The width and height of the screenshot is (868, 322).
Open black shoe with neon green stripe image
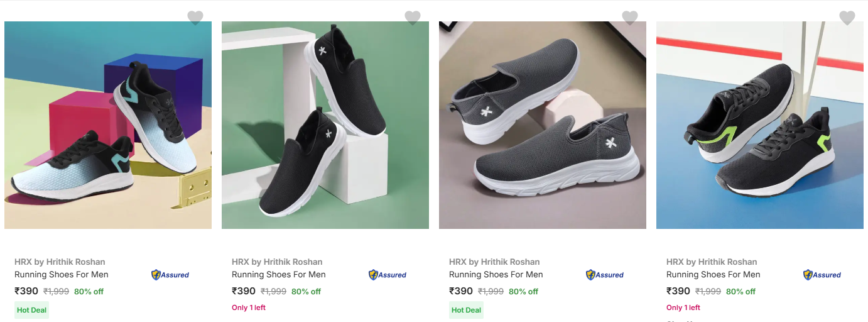760,125
